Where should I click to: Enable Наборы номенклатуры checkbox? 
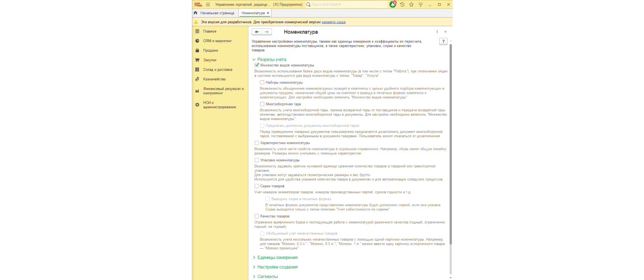pos(262,83)
